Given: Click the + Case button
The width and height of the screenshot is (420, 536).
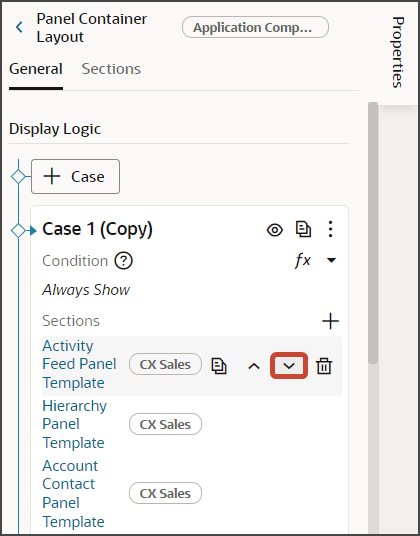Looking at the screenshot, I should point(76,176).
